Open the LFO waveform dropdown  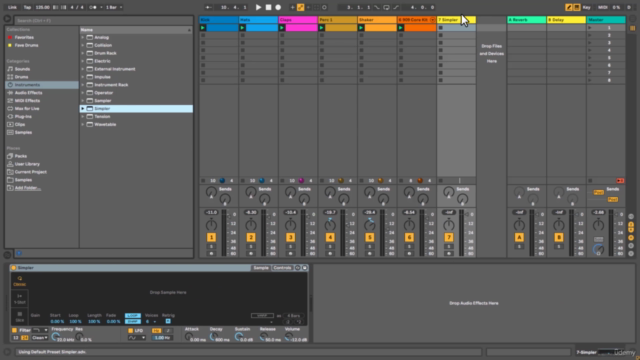click(137, 338)
